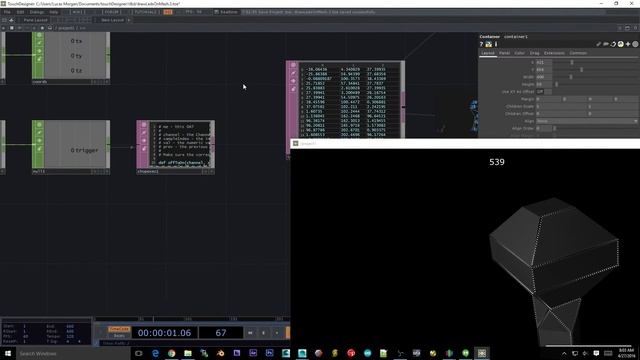
Task: Click the Pane Layout button
Action: click(x=35, y=20)
